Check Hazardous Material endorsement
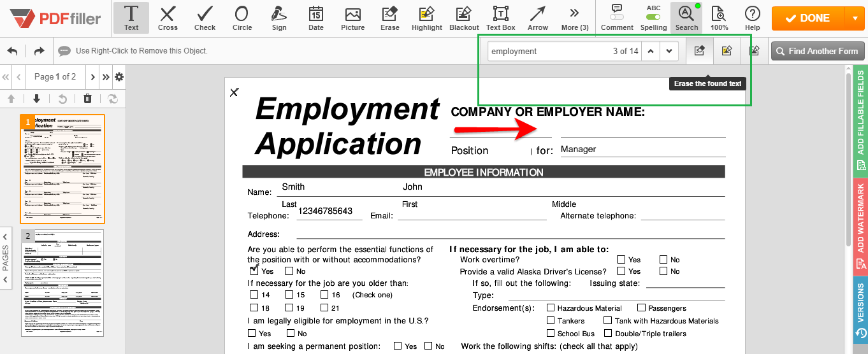This screenshot has height=354, width=868. (551, 308)
